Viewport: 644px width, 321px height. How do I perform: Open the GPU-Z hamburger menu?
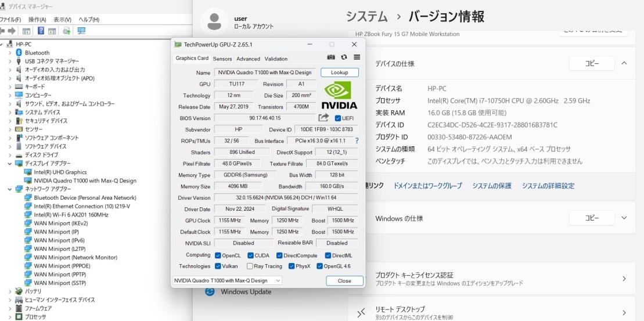point(357,57)
